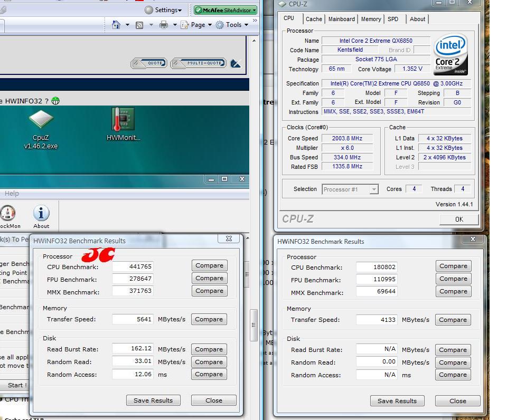Select the CPU tab in CPU-Z
The height and width of the screenshot is (420, 507).
point(289,18)
